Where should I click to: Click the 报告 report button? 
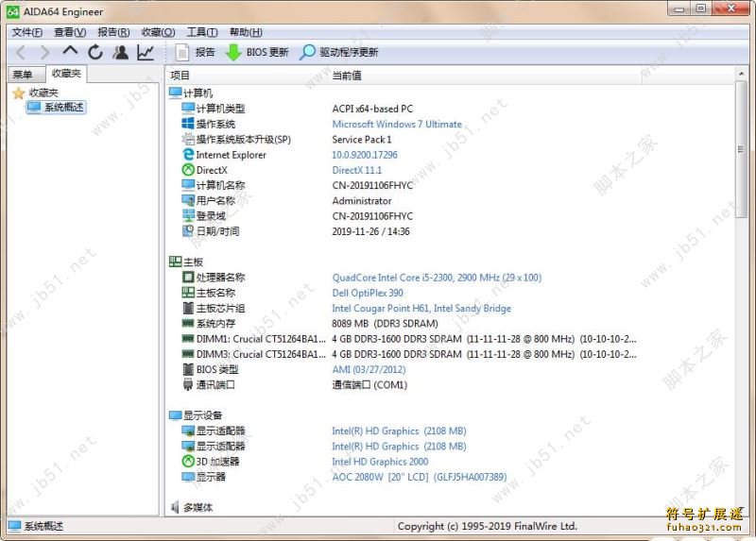195,52
